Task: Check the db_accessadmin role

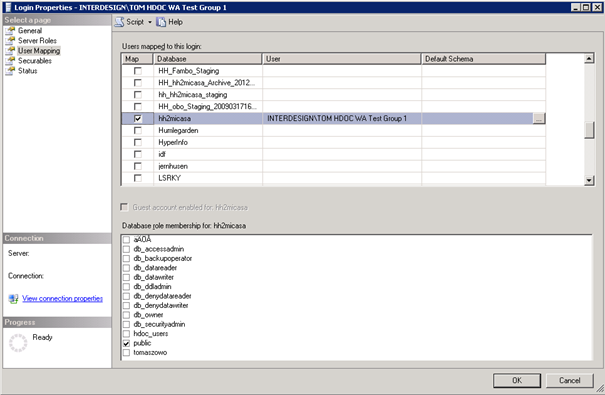Action: (126, 249)
